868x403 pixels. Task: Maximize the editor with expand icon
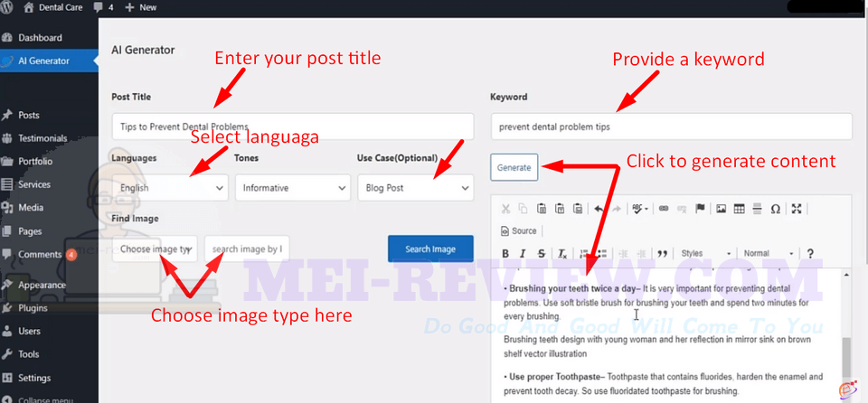click(797, 209)
